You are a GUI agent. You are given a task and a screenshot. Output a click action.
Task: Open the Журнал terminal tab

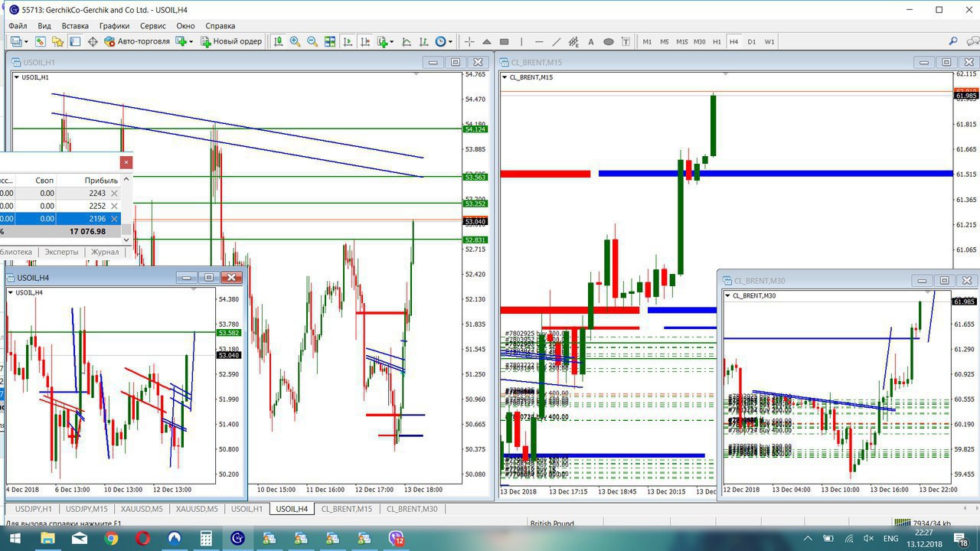pyautogui.click(x=105, y=252)
